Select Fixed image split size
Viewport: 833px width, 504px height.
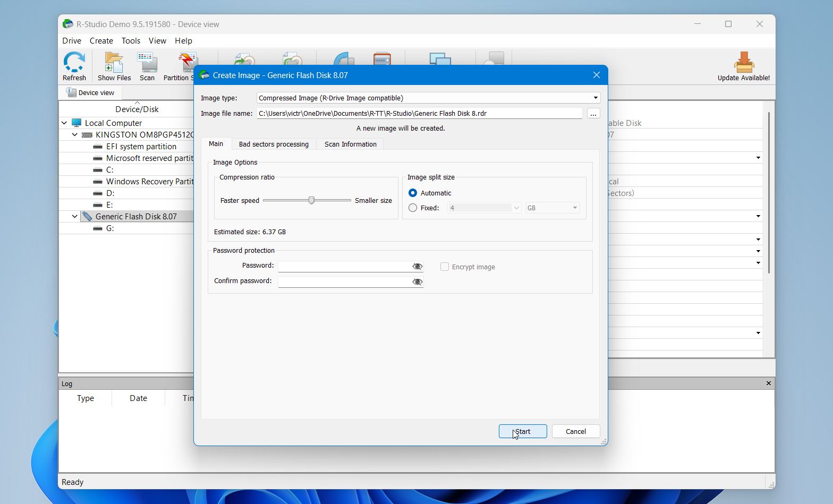pos(413,208)
